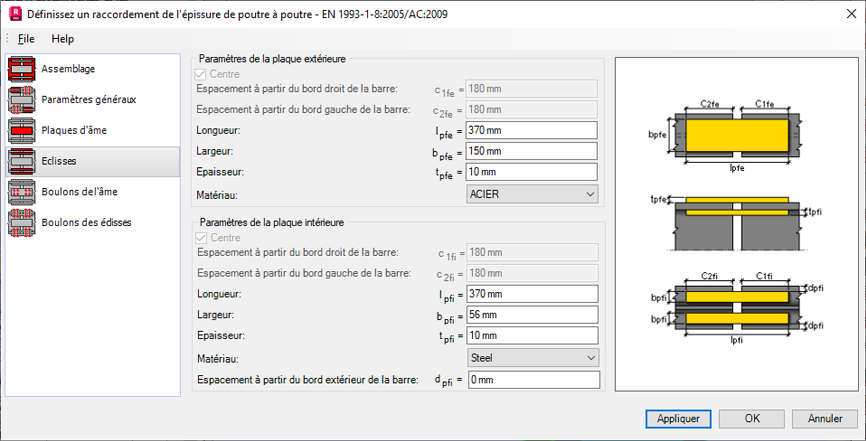The height and width of the screenshot is (441, 866).
Task: Click the dpfi spacing field showing 0 mm
Action: tap(534, 380)
